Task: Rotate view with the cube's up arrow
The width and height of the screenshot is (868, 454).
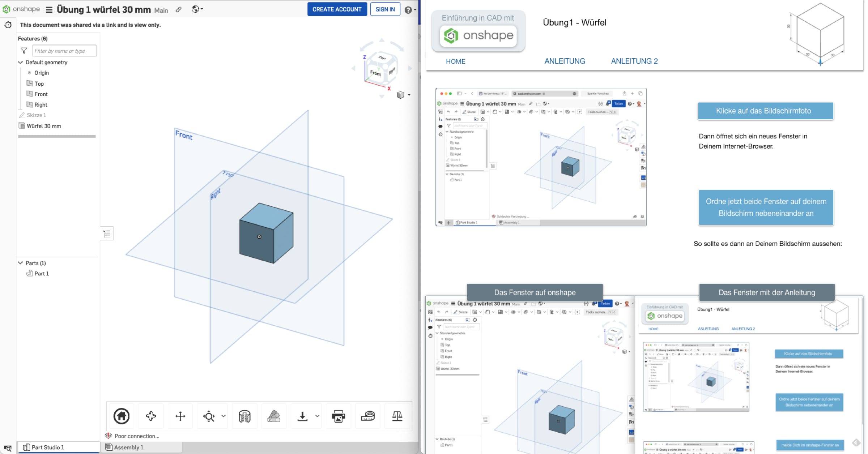Action: [x=382, y=40]
